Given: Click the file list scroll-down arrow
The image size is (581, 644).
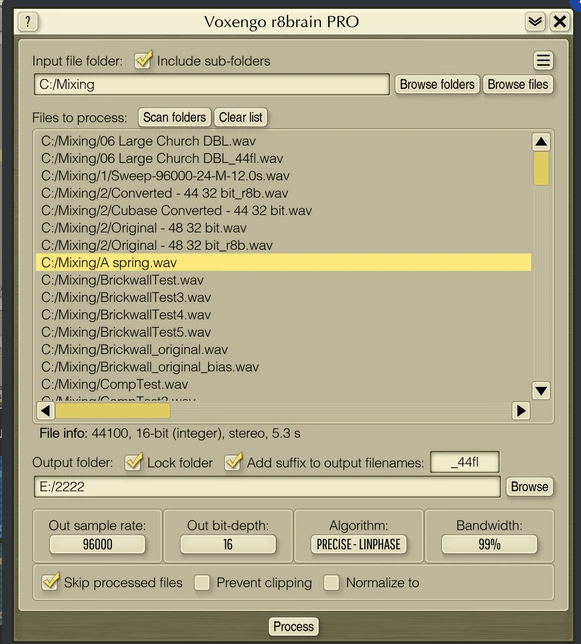Looking at the screenshot, I should click(541, 391).
